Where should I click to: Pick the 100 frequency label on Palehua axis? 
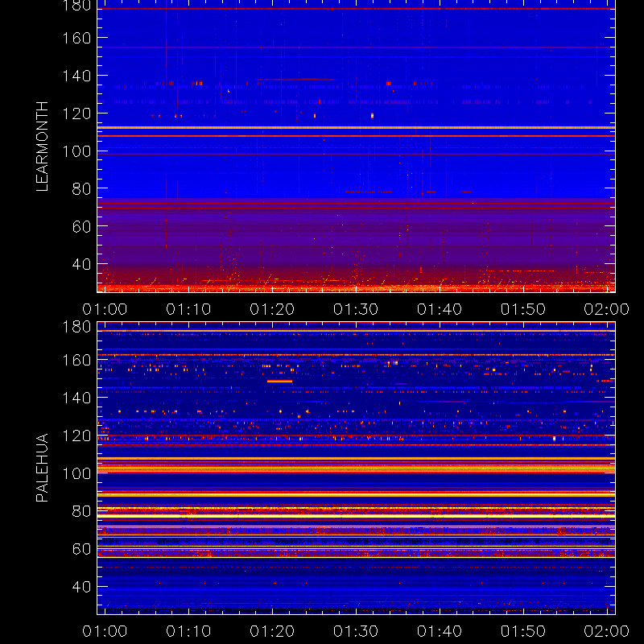76,473
